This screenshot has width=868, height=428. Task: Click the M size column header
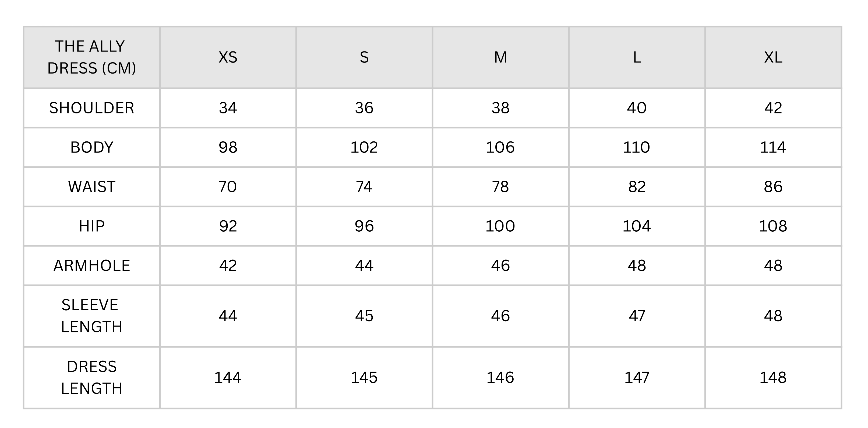pyautogui.click(x=500, y=57)
